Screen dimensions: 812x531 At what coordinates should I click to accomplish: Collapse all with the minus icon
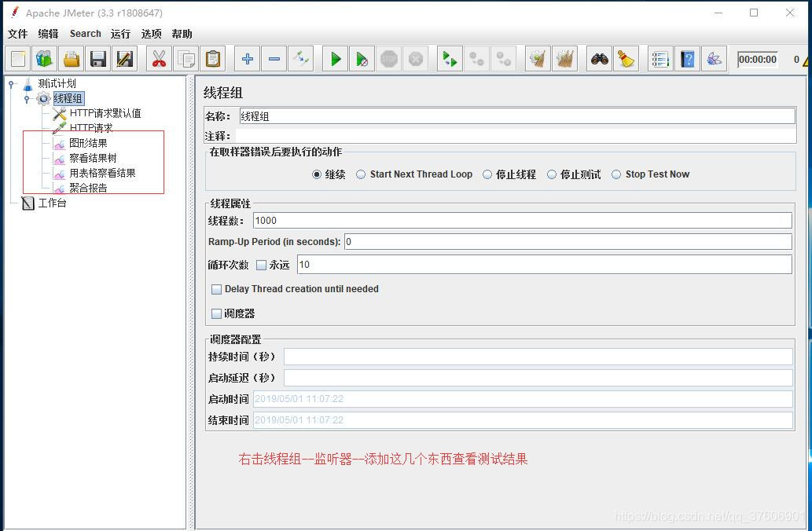[x=274, y=59]
